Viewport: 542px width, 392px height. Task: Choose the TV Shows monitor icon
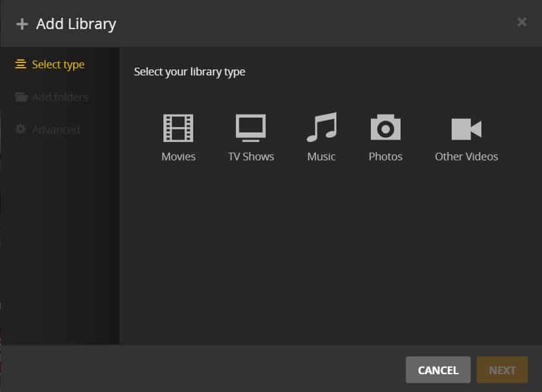pos(251,128)
